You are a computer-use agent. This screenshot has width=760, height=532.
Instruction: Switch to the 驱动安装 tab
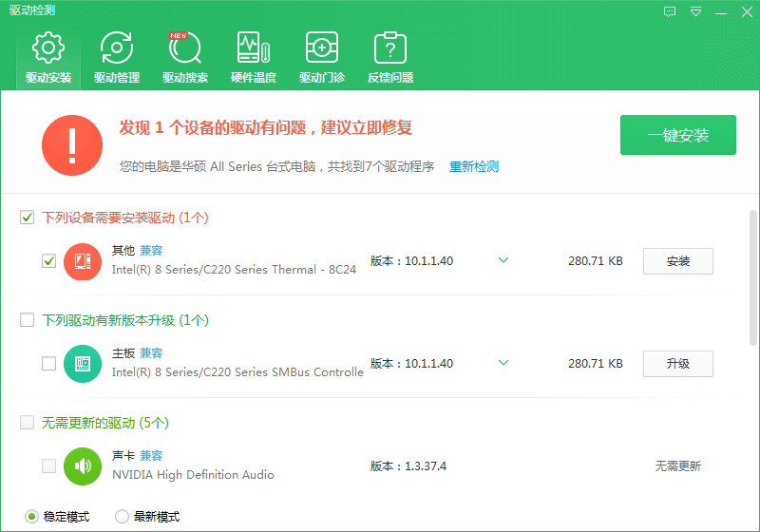pyautogui.click(x=48, y=57)
